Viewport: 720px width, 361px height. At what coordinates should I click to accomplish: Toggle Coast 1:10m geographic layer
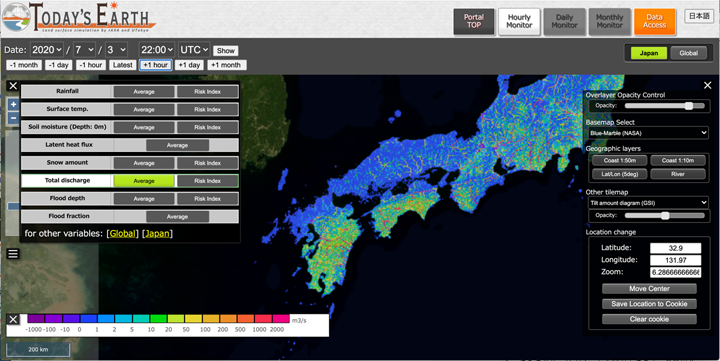coord(678,160)
